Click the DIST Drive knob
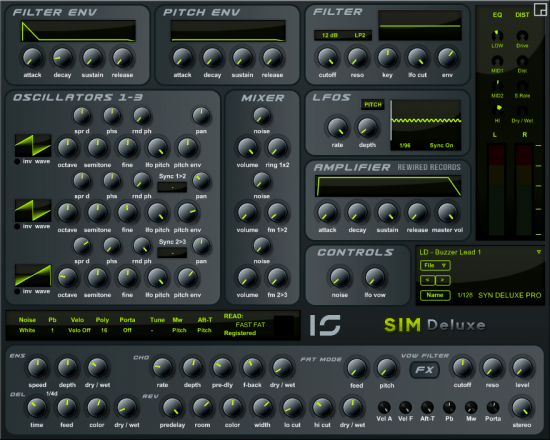This screenshot has height=440, width=550. [x=522, y=35]
